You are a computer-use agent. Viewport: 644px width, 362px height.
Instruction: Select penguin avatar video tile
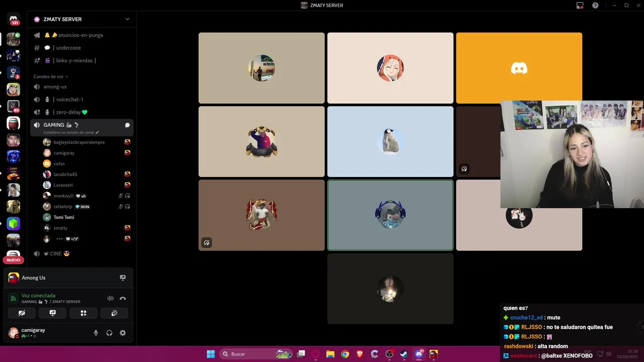click(390, 141)
